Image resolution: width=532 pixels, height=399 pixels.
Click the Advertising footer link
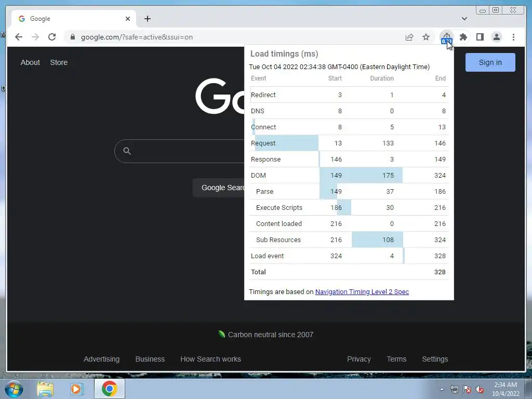[101, 359]
